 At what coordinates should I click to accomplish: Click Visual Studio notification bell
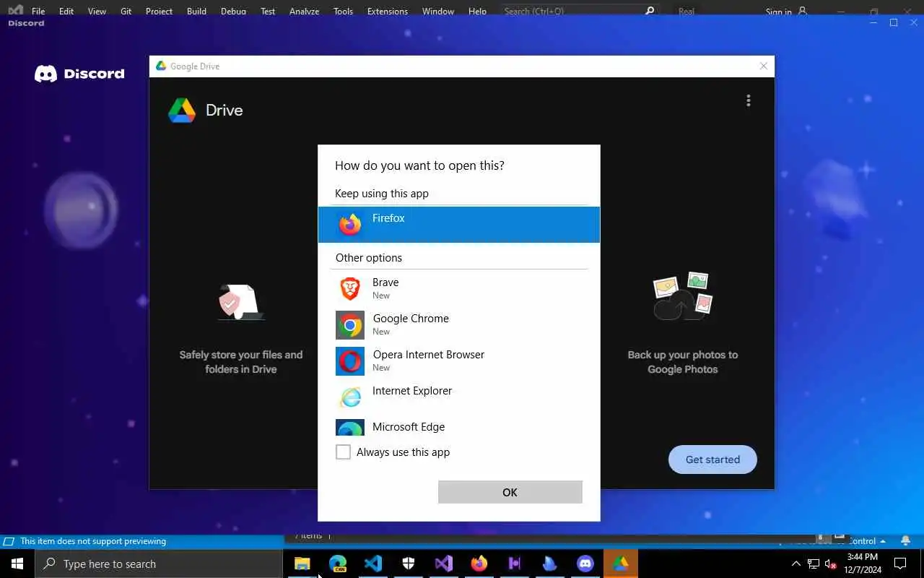(x=906, y=541)
